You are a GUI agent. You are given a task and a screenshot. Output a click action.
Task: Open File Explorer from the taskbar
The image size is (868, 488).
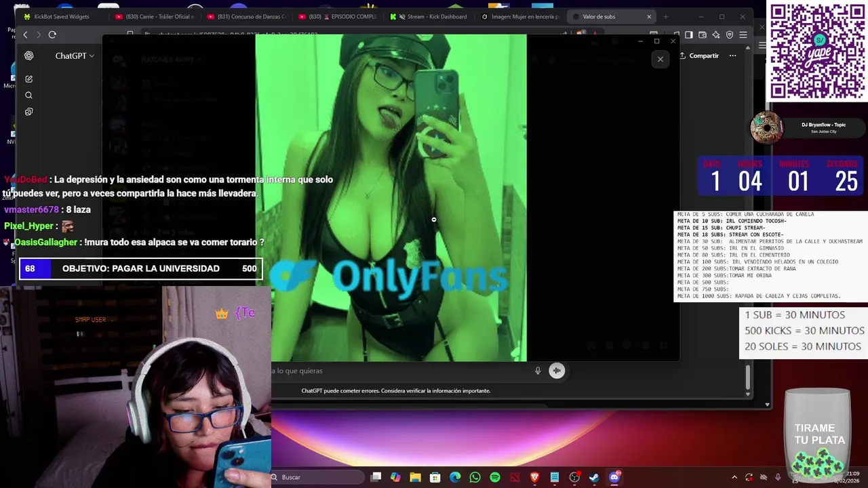point(416,477)
